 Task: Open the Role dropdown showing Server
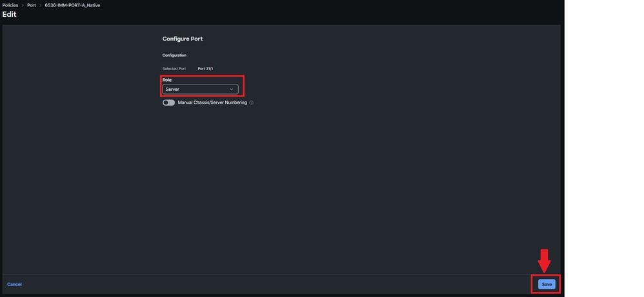coord(200,89)
